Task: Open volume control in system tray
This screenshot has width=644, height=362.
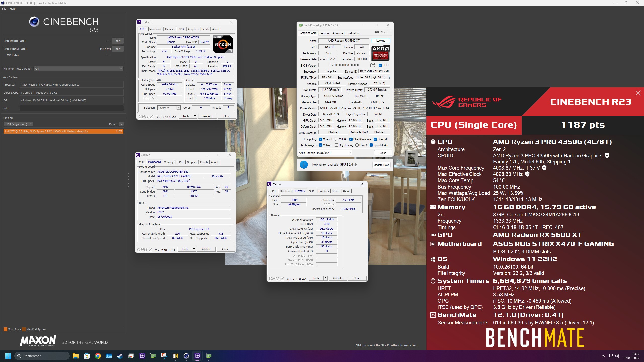Action: pyautogui.click(x=617, y=356)
